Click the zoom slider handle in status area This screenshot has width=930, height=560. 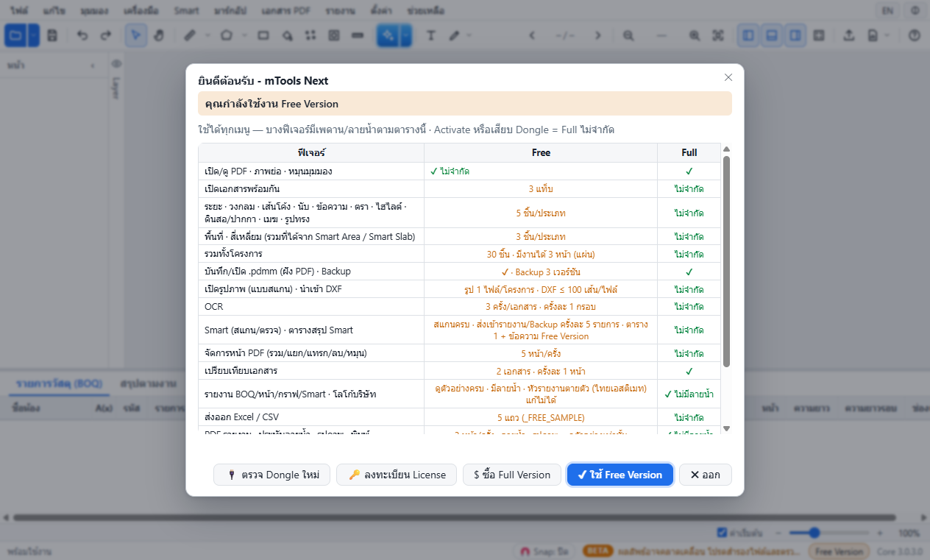pos(814,532)
